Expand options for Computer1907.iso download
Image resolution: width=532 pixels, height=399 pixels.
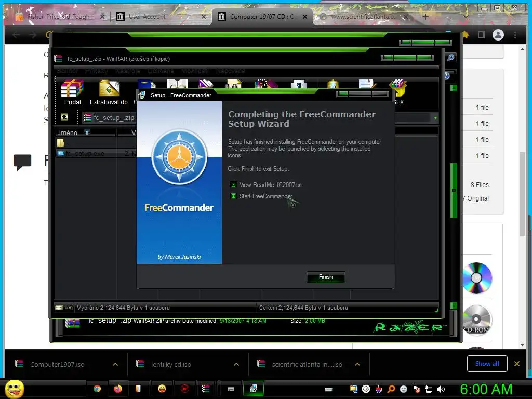click(x=115, y=364)
